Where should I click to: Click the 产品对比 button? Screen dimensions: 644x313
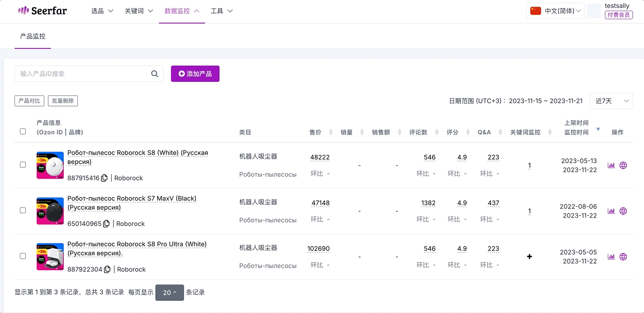[29, 101]
